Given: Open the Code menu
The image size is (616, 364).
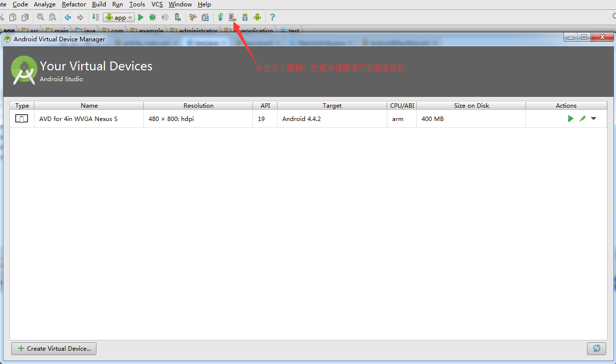Looking at the screenshot, I should coord(20,4).
